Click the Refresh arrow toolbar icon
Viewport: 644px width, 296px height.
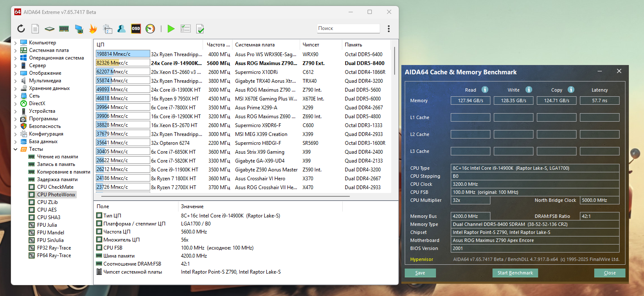tap(21, 29)
